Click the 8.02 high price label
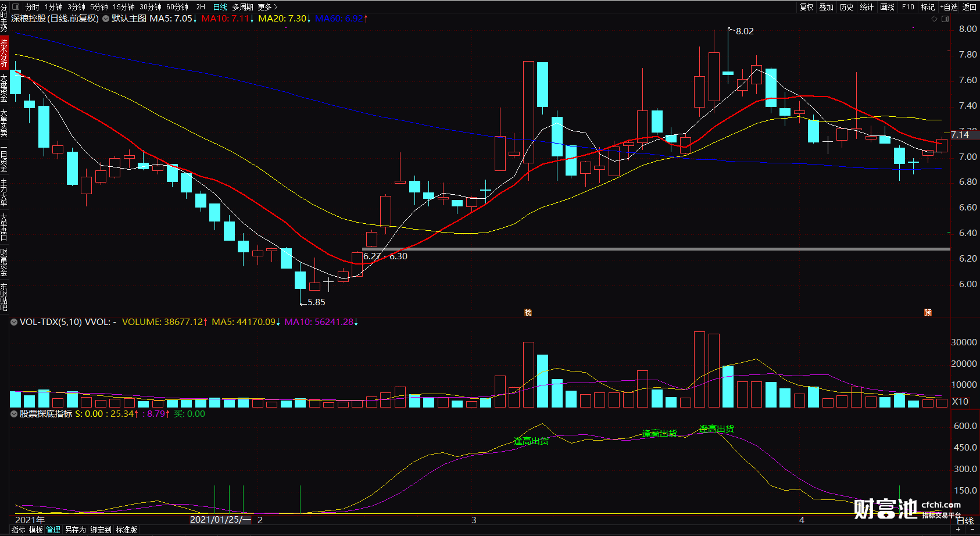The image size is (980, 536). point(745,31)
